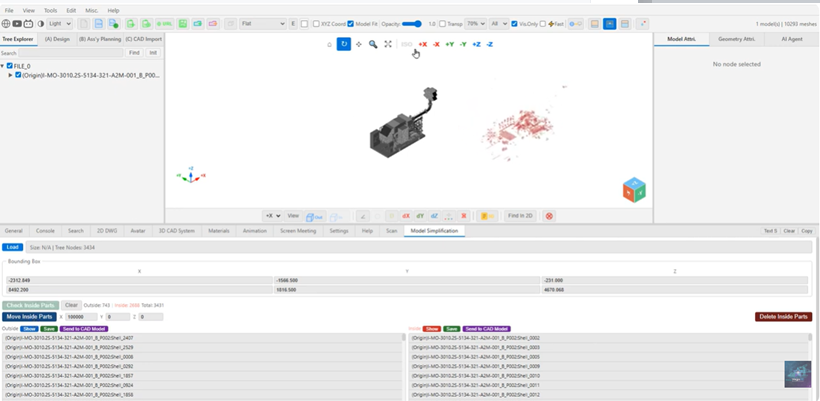Click the red Inside Show button
Image resolution: width=820 pixels, height=401 pixels.
point(431,329)
